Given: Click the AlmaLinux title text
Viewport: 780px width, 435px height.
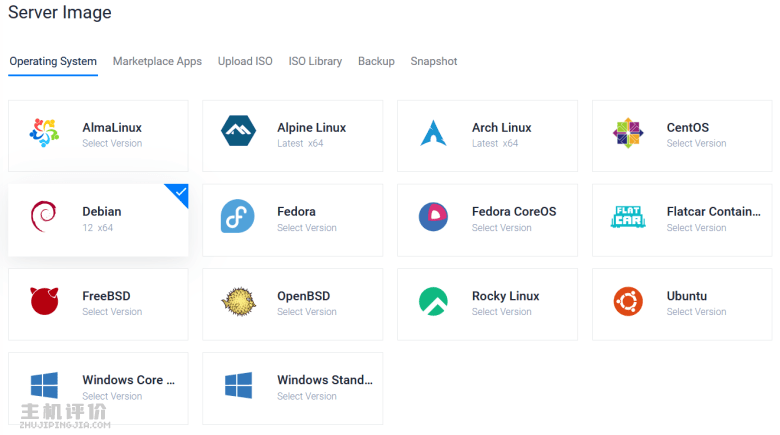Looking at the screenshot, I should tap(112, 128).
